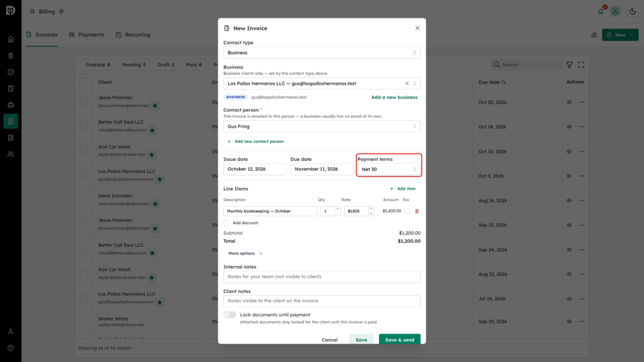View the Oct 10, 2026 invoice eye icon
Image resolution: width=644 pixels, height=362 pixels.
(x=569, y=151)
